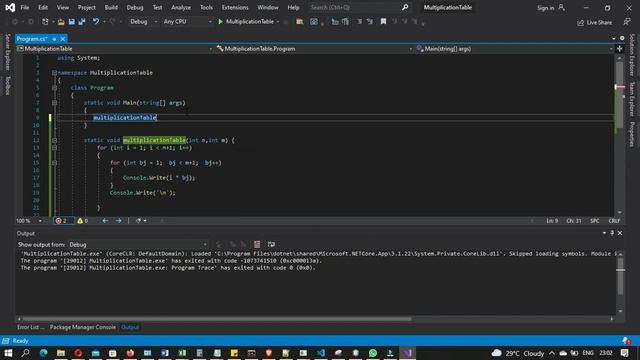Click the New Project toolbar icon
This screenshot has height=360, width=640.
tap(45, 22)
